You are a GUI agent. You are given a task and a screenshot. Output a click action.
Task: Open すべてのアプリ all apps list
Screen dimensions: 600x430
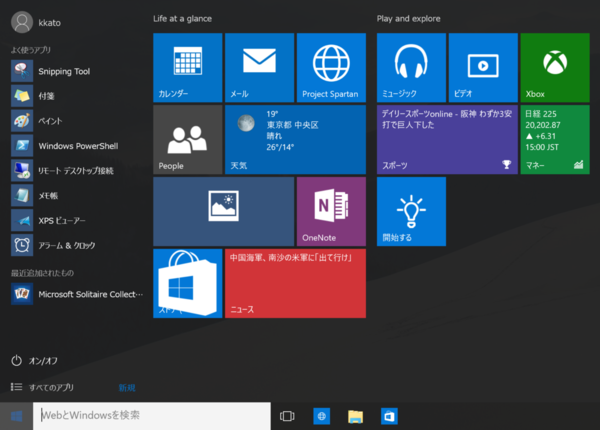pos(42,387)
